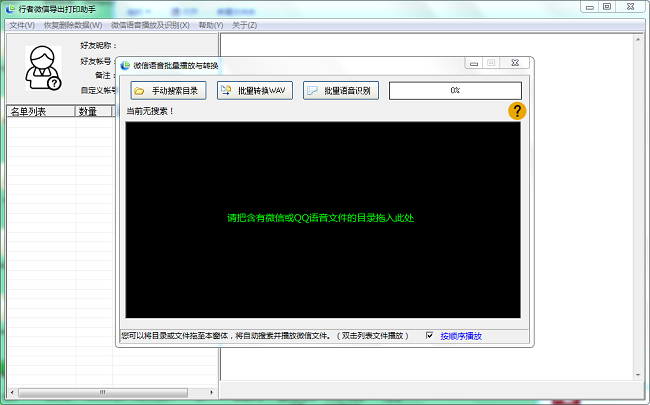The image size is (650, 405).
Task: Click the green drag-folder hint text
Action: tap(320, 218)
